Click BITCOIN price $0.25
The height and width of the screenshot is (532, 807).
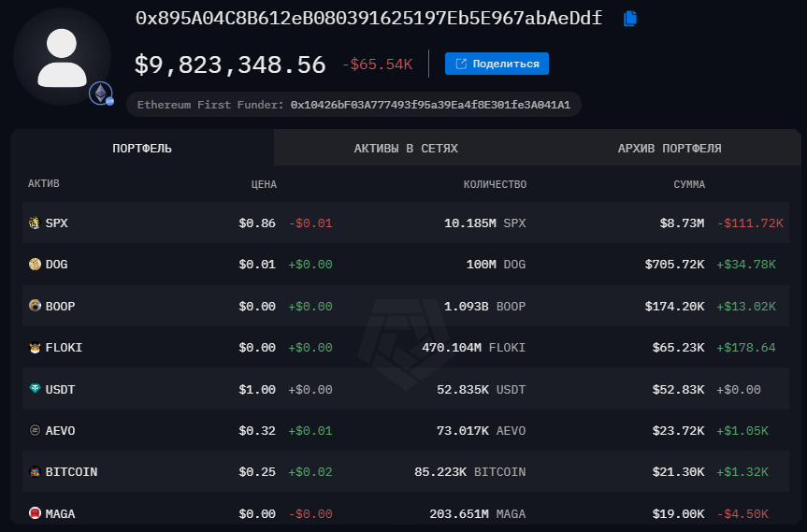257,472
